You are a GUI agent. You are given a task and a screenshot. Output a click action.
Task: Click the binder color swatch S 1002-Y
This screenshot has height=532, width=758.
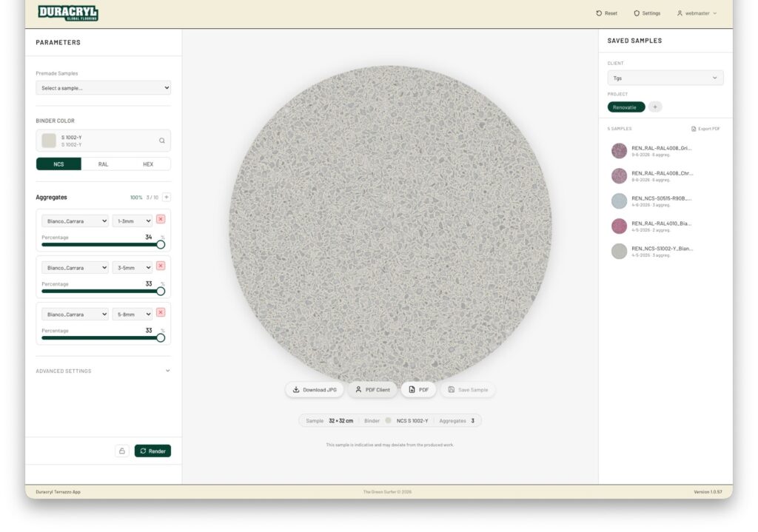49,141
